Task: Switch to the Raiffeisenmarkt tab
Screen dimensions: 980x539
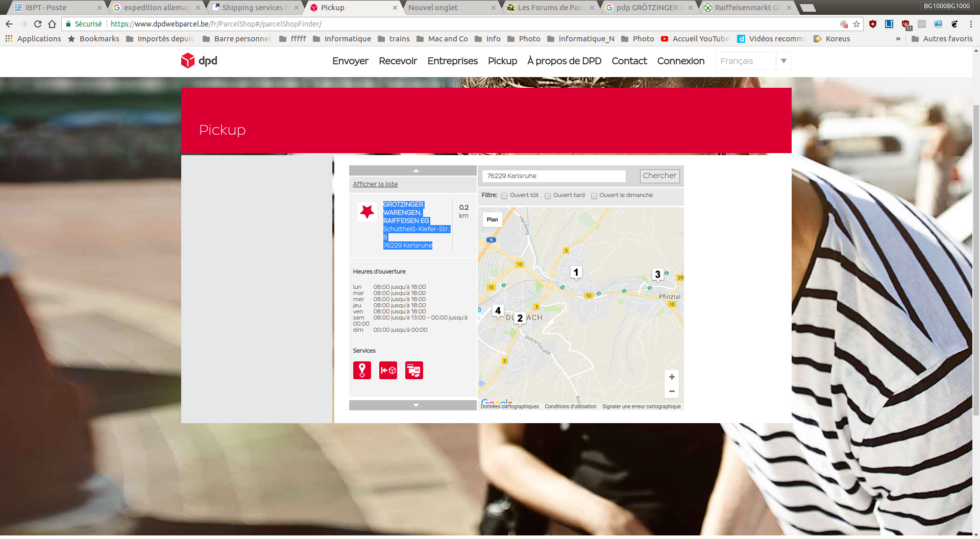Action: 747,8
